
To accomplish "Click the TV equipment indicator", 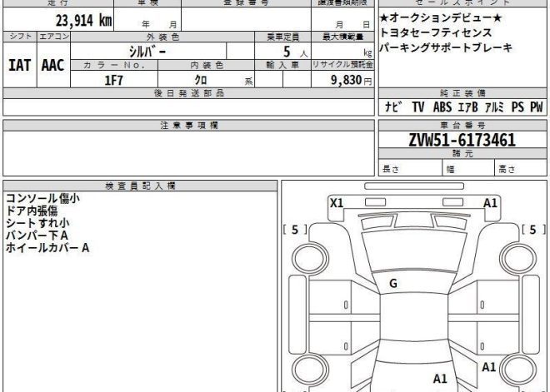I will pyautogui.click(x=417, y=107).
